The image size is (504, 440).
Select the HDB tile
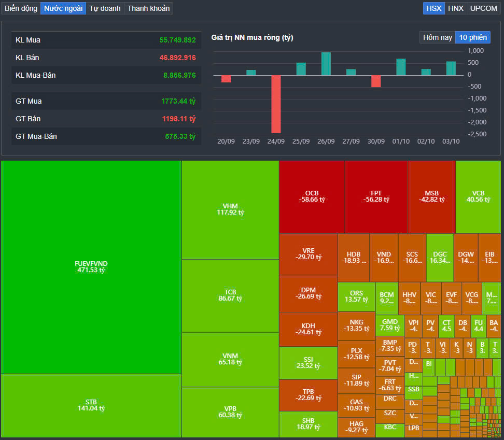354,258
